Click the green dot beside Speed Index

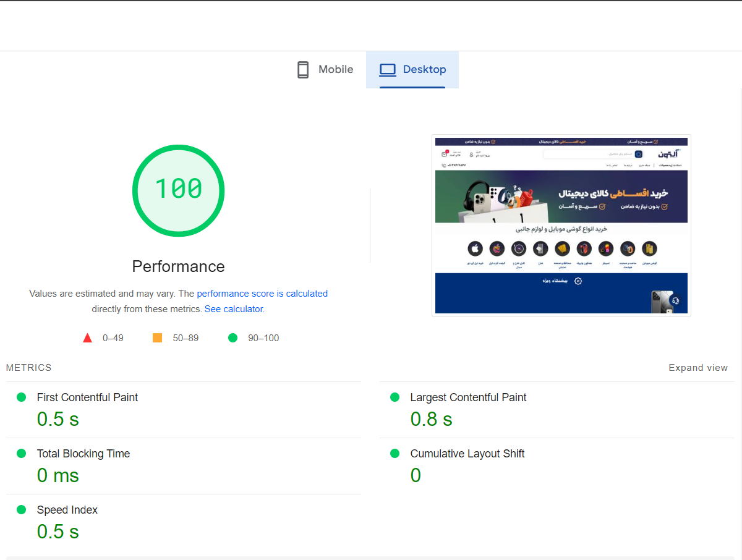22,510
